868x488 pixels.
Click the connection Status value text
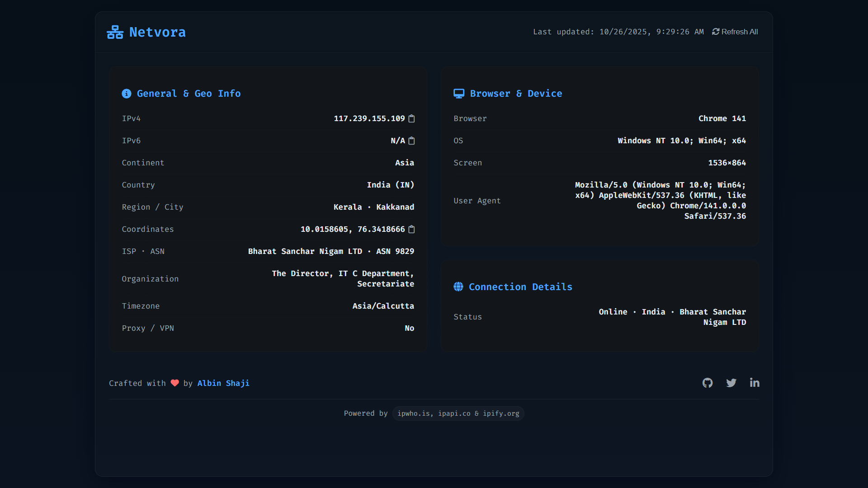[x=672, y=317]
